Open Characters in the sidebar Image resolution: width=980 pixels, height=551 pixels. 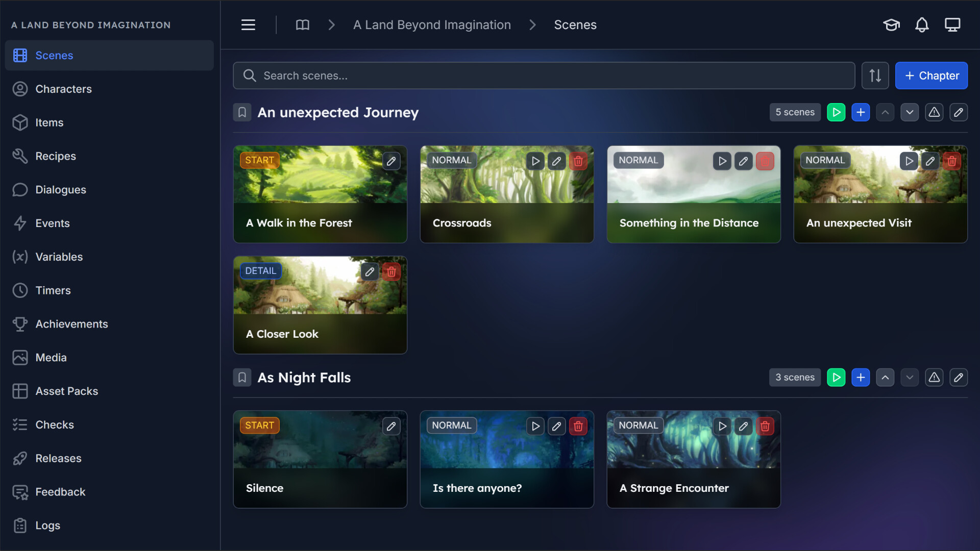[63, 89]
